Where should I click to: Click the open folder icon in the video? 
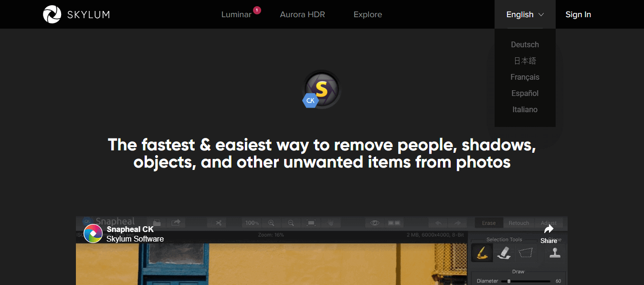157,222
